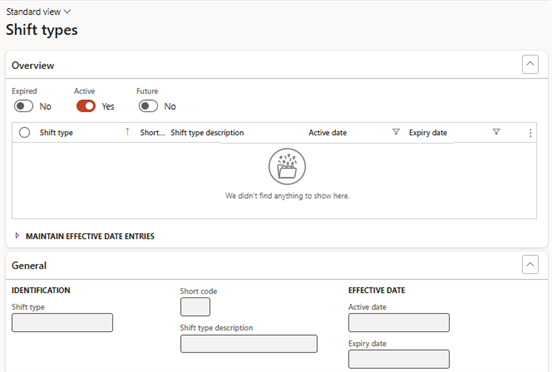The image size is (552, 372).
Task: Toggle the Expired filter switch
Action: click(x=24, y=106)
